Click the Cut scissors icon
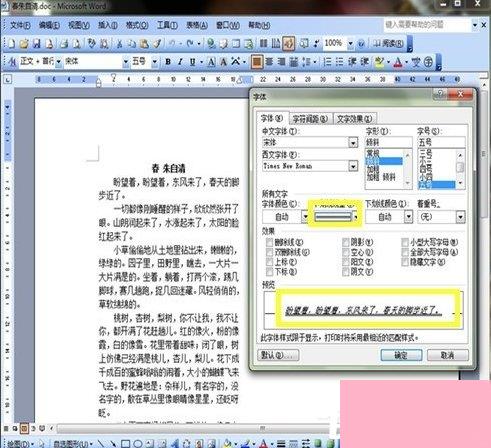This screenshot has height=448, width=491. [119, 44]
